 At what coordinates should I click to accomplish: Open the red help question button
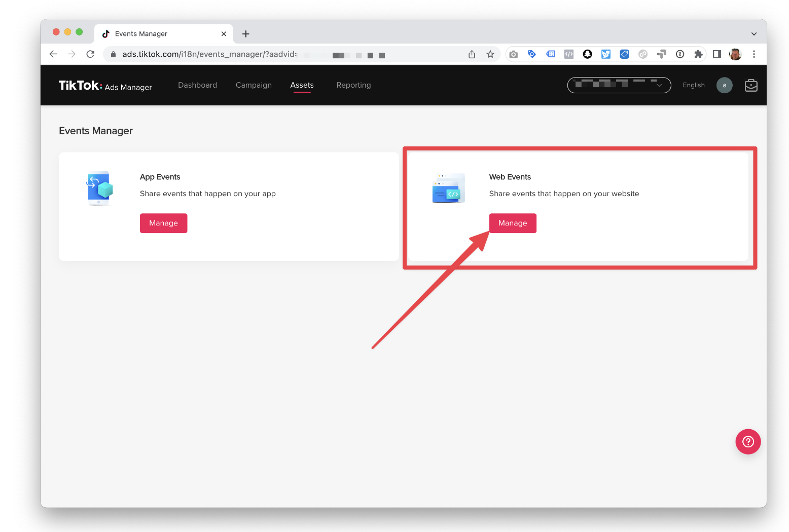tap(748, 442)
